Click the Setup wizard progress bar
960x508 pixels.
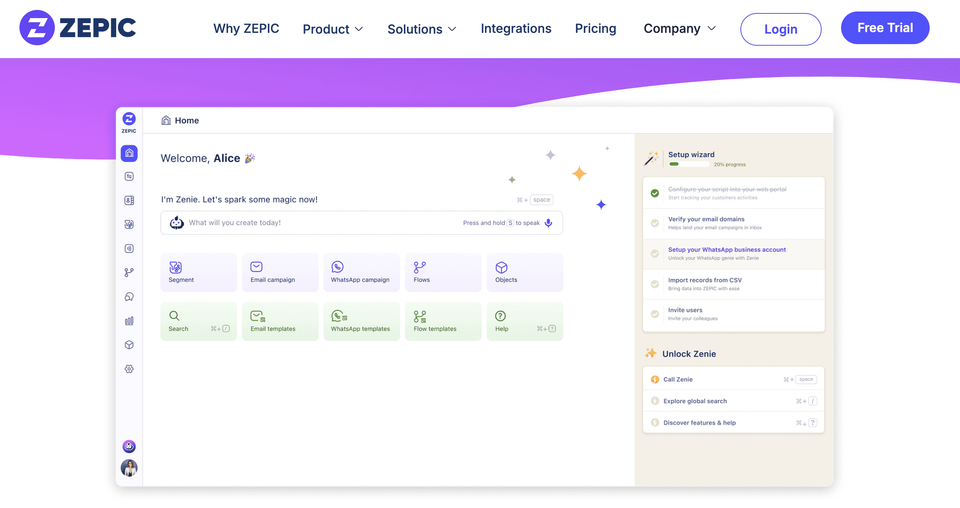click(x=688, y=164)
